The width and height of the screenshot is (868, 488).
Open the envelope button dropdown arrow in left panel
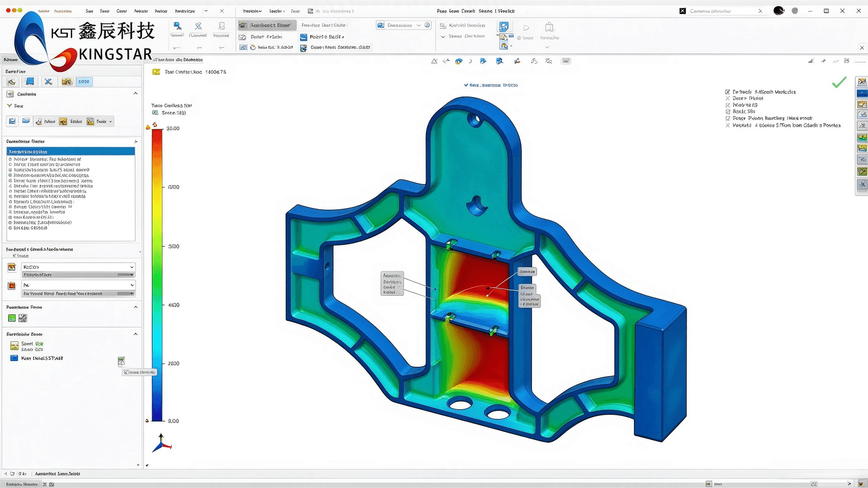pos(111,122)
